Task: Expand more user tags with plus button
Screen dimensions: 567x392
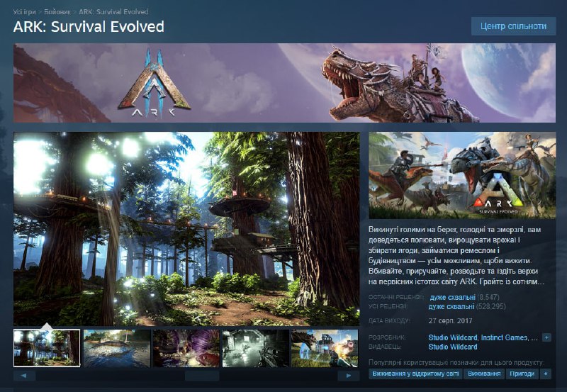Action: [x=546, y=374]
